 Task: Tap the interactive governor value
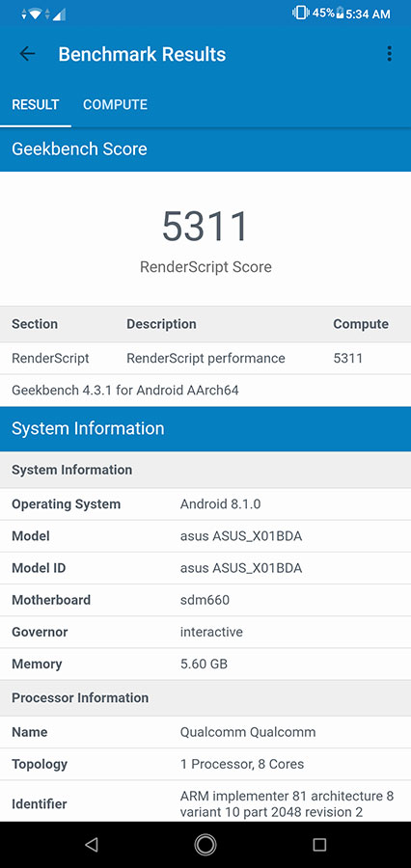click(211, 632)
